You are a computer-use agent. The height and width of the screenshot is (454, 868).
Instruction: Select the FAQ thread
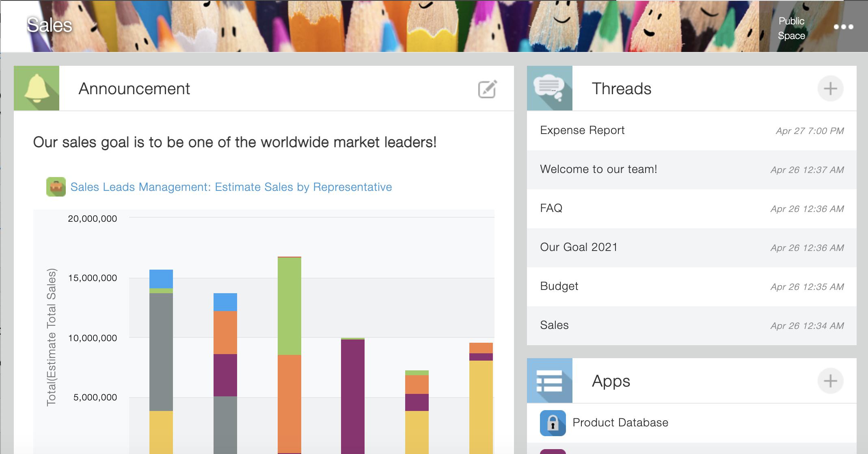click(x=551, y=208)
